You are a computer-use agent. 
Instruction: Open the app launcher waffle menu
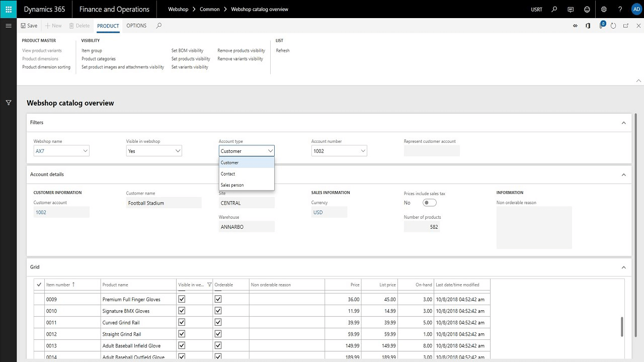click(9, 9)
